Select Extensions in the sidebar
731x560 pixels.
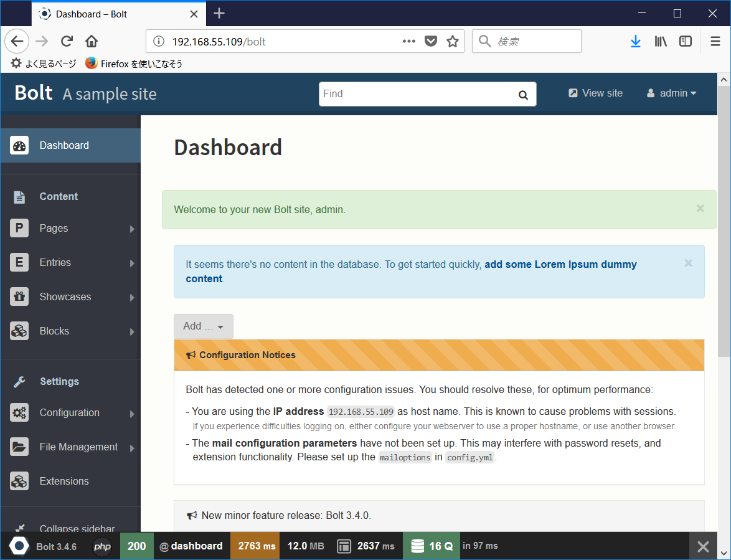[70, 481]
